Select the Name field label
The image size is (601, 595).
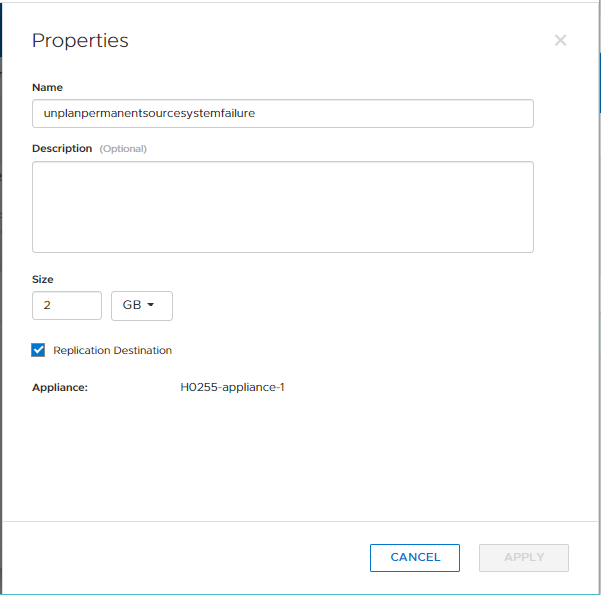(47, 88)
